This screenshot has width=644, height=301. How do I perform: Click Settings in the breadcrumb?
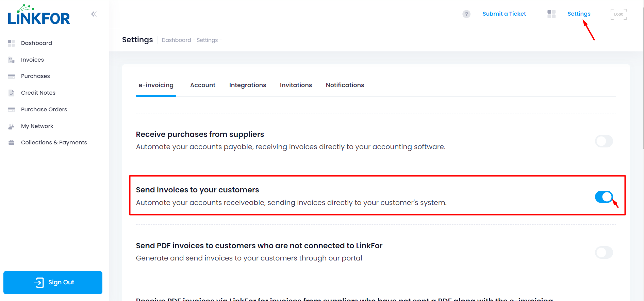[x=207, y=40]
